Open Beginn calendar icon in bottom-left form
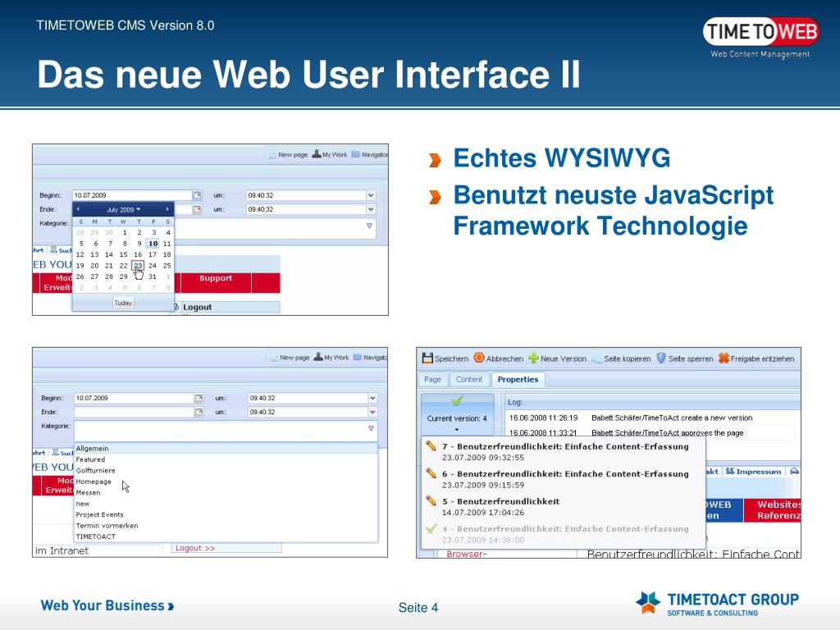The image size is (840, 630). (x=199, y=398)
